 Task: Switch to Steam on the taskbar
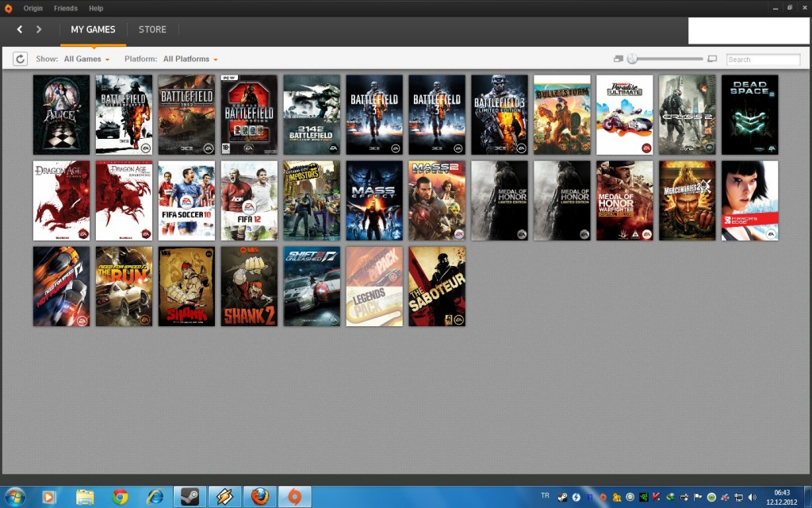click(190, 498)
